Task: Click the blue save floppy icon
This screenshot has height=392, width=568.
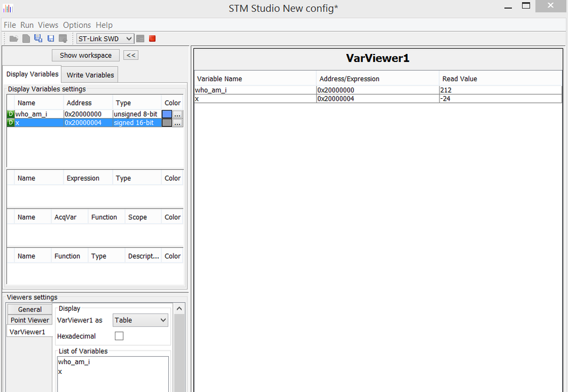Action: pyautogui.click(x=51, y=39)
